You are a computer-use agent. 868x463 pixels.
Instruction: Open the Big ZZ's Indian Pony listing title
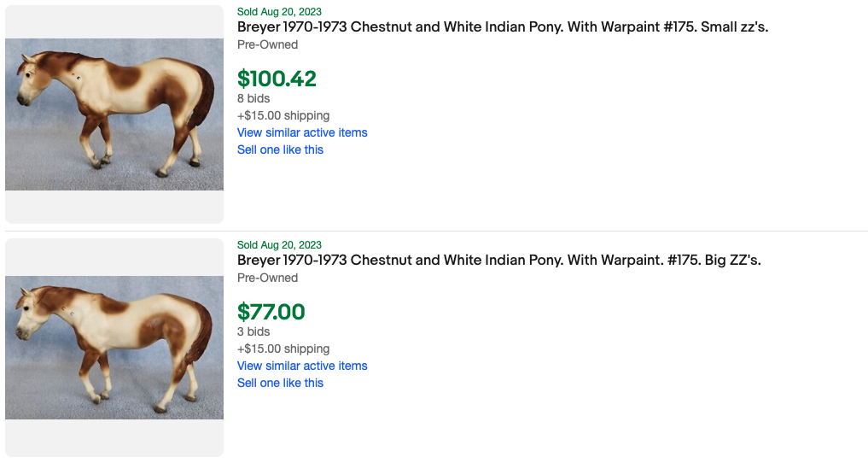point(498,261)
